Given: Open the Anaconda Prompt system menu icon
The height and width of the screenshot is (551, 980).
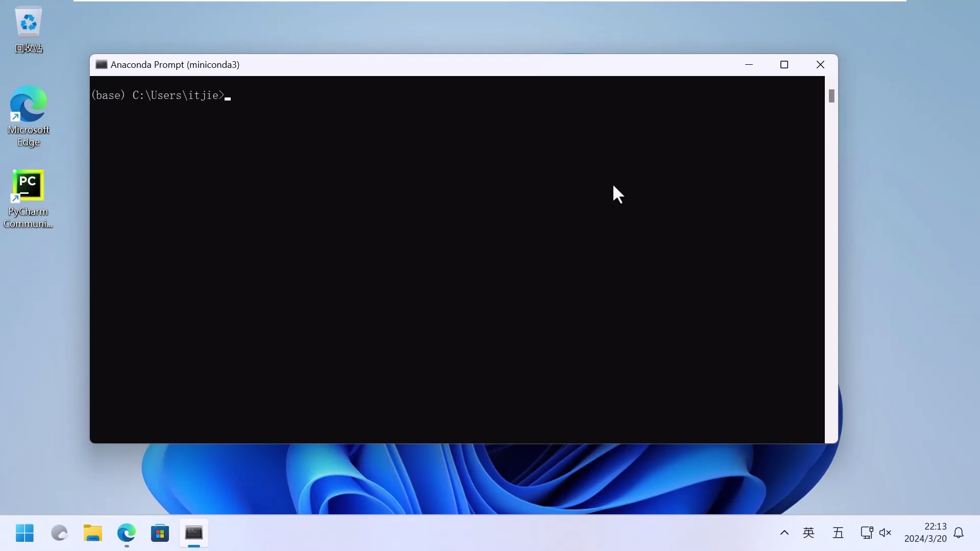Looking at the screenshot, I should tap(102, 65).
